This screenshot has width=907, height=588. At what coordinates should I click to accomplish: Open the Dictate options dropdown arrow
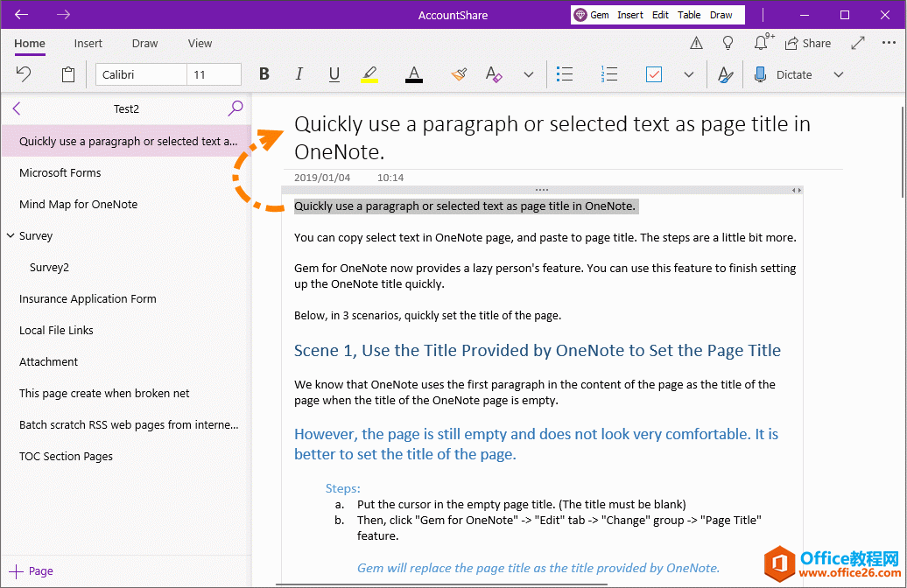[x=838, y=74]
